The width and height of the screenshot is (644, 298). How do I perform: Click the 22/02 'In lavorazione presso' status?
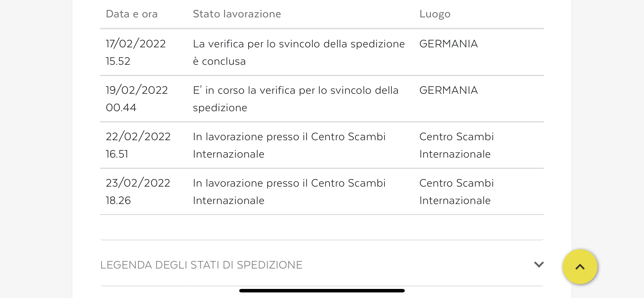289,145
